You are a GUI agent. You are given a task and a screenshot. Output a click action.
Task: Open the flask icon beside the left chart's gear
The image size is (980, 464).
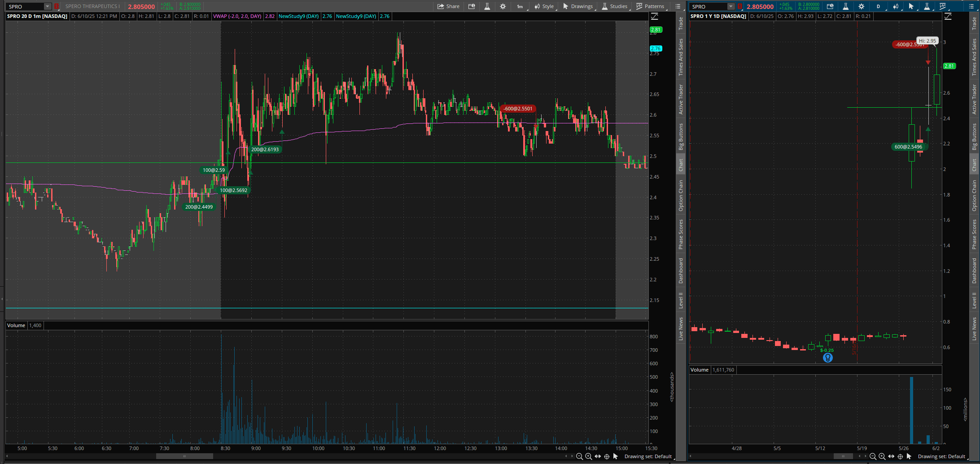487,6
